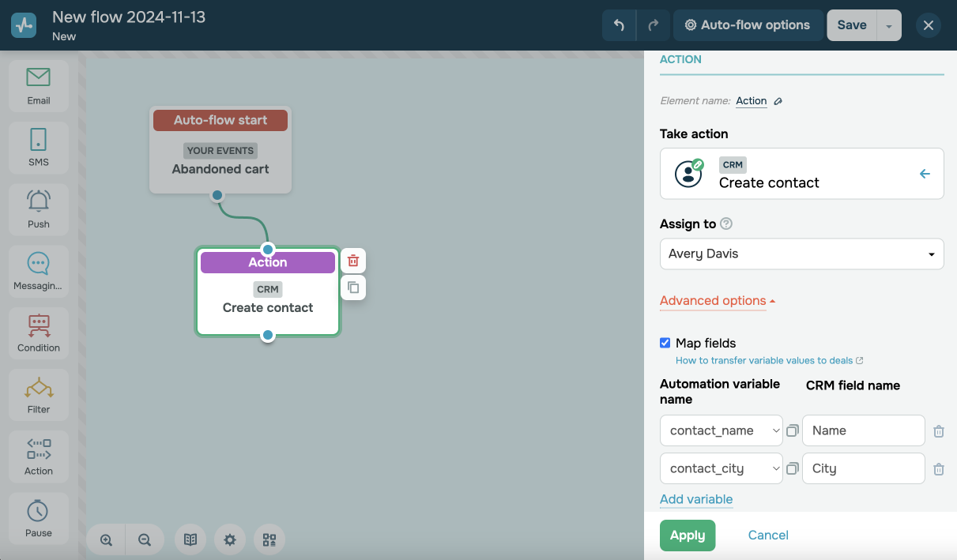Undo the last change
Image resolution: width=957 pixels, height=560 pixels.
619,25
